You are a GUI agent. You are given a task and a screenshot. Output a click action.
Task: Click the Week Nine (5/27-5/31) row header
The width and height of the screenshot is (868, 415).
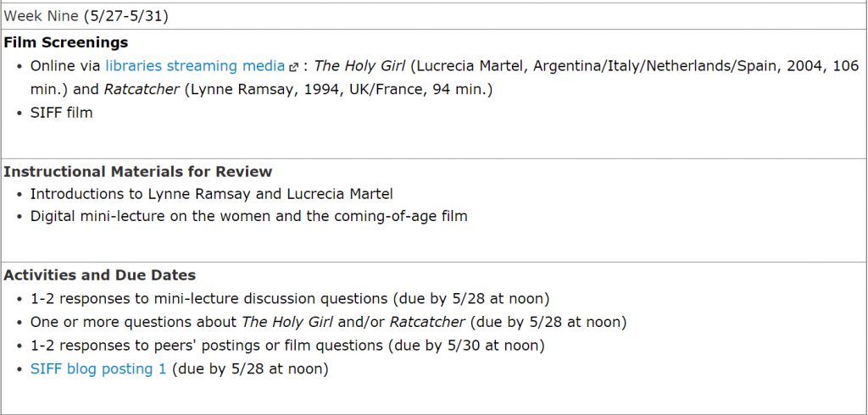coord(86,15)
